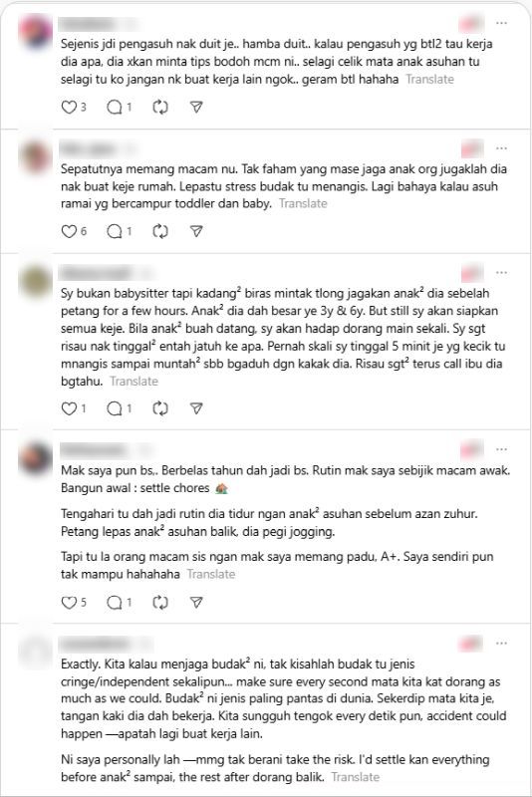This screenshot has height=797, width=532.
Task: Open more options for the "Sejenis jdi pengasuh" comment
Action: click(501, 23)
